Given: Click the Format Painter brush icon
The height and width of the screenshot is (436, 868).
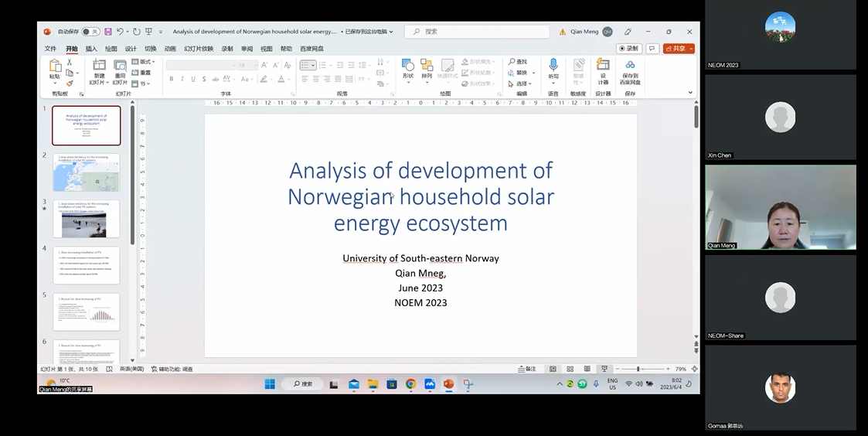Looking at the screenshot, I should point(70,83).
